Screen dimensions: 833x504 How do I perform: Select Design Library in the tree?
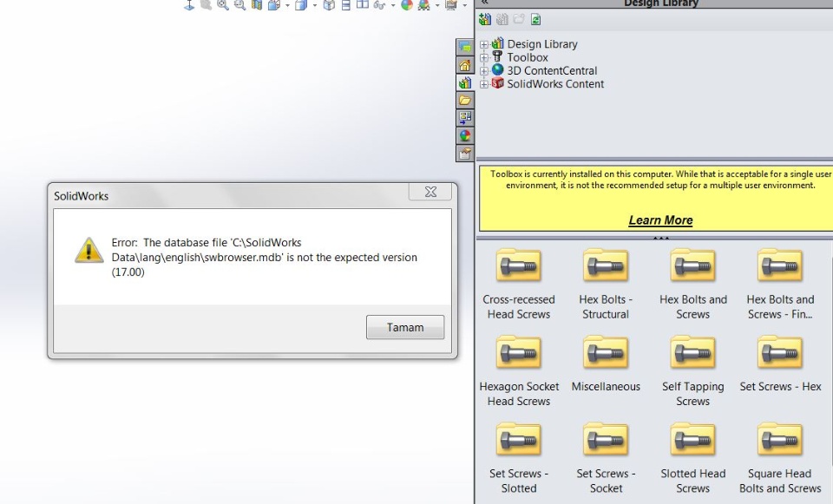click(541, 44)
